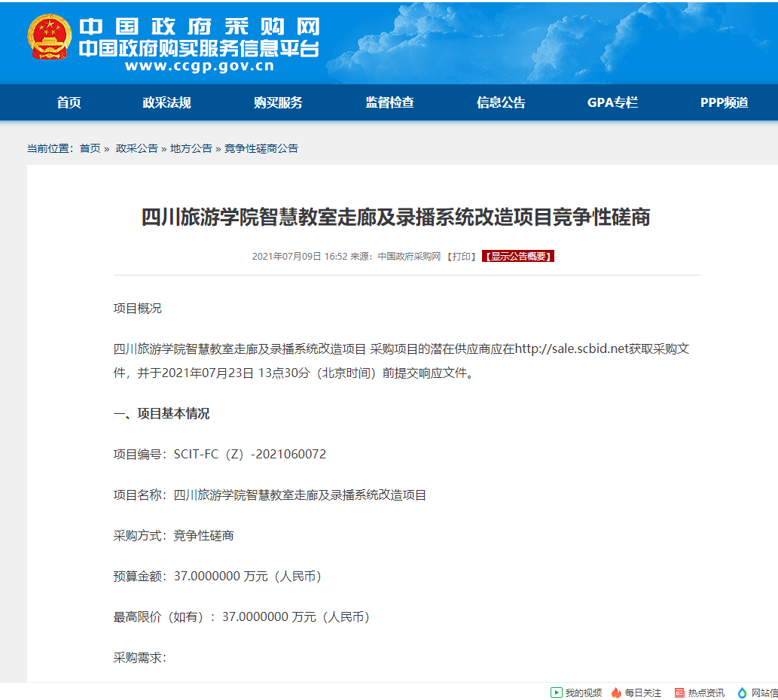This screenshot has width=778, height=700.
Task: Click project number SCIT-FC（Z）-2021060072
Action: [x=250, y=454]
